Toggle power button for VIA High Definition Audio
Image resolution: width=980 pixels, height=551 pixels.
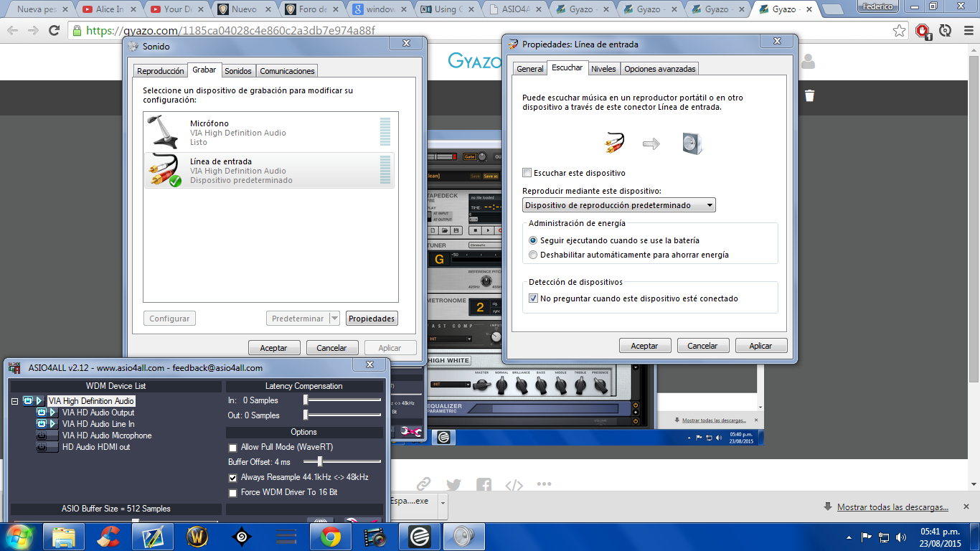pos(27,401)
